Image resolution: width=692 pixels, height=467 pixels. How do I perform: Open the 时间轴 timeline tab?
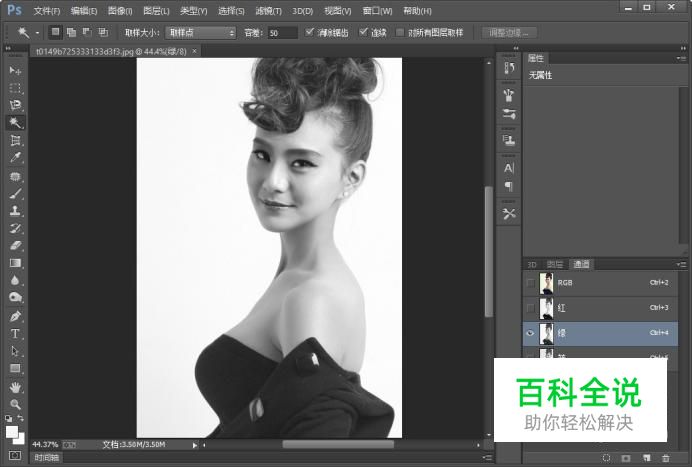pos(46,458)
